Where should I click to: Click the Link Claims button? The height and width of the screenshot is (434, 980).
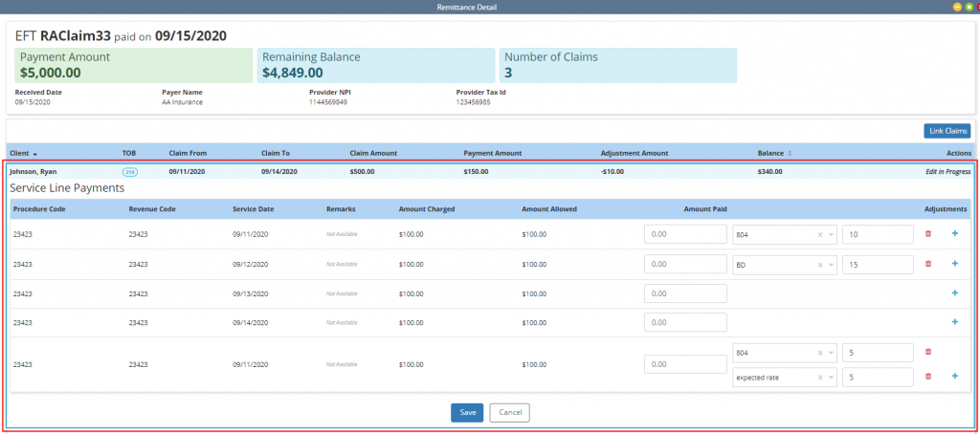click(x=947, y=131)
